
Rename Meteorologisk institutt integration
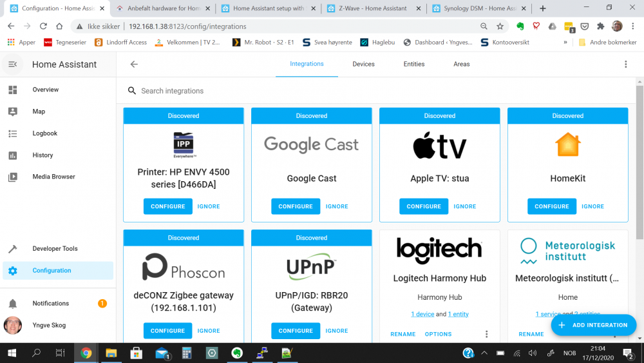tap(531, 334)
